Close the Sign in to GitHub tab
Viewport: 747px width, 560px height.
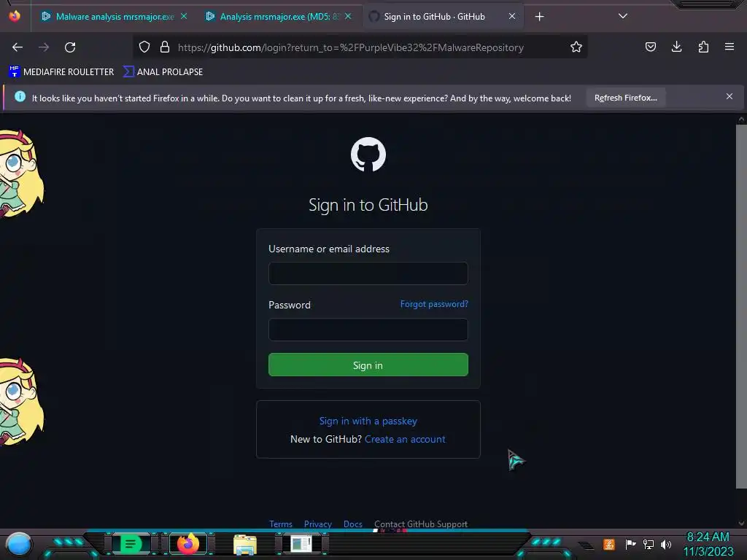(511, 16)
